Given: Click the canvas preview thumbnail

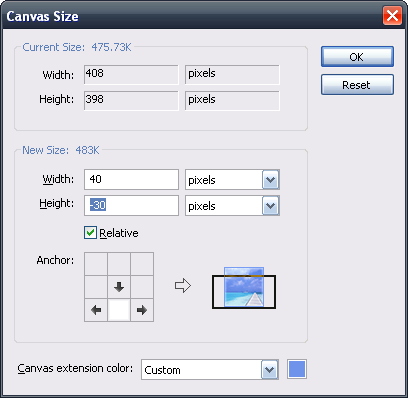Looking at the screenshot, I should [x=244, y=288].
